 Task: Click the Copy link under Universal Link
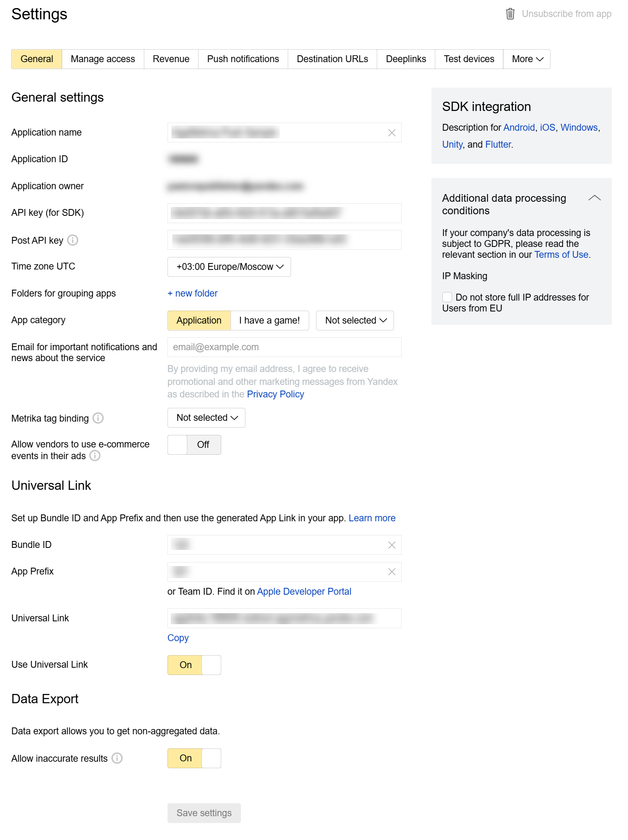click(178, 638)
